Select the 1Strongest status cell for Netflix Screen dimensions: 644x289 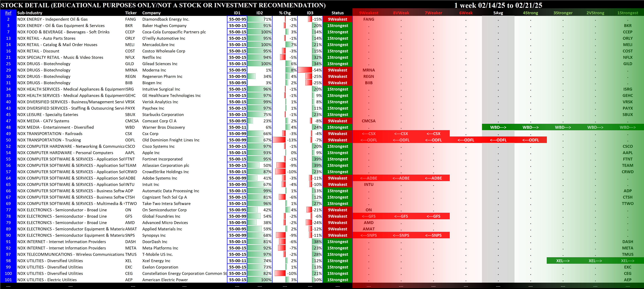(338, 57)
